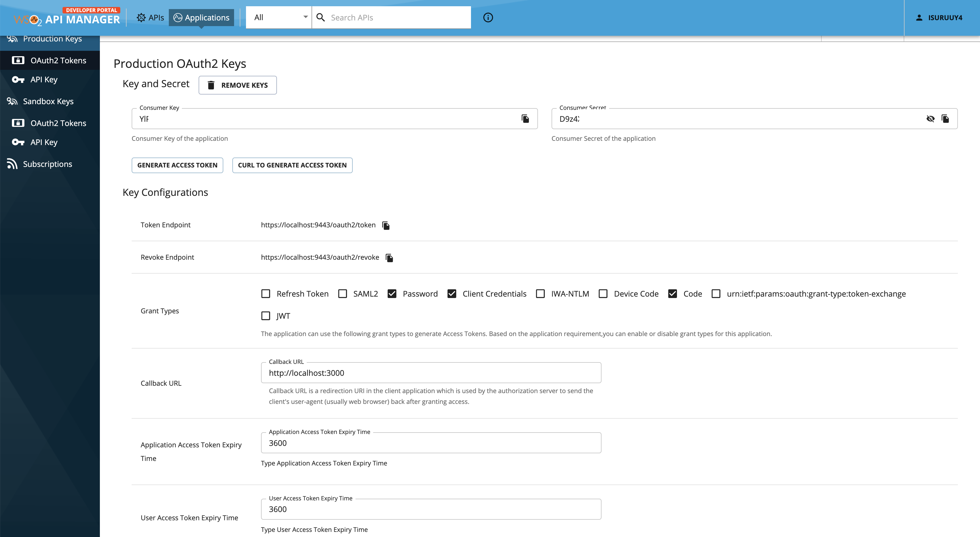The width and height of the screenshot is (980, 537).
Task: Open the APIs gear icon
Action: pos(141,18)
